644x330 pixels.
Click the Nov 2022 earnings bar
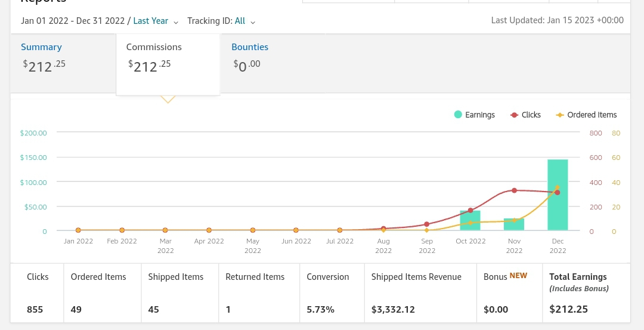(514, 224)
